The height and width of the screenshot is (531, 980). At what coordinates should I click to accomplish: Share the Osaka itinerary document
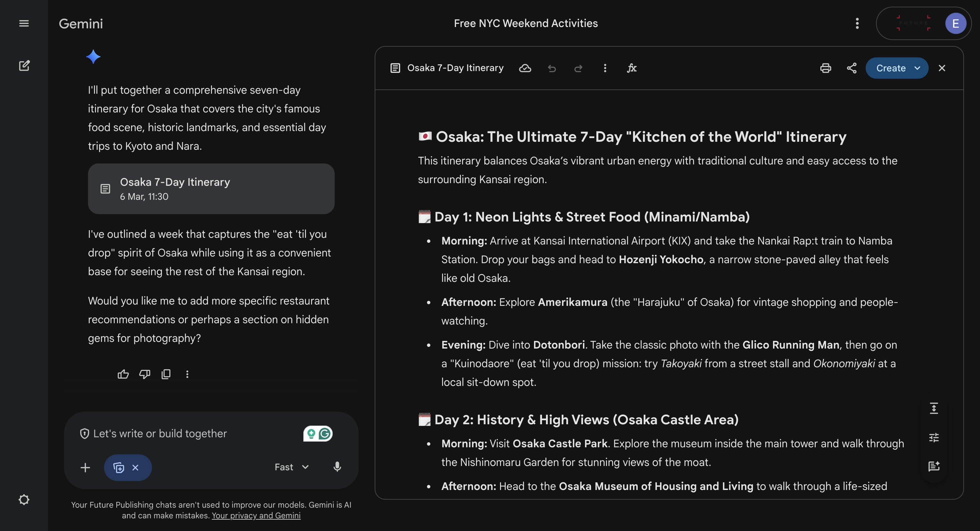pos(851,68)
